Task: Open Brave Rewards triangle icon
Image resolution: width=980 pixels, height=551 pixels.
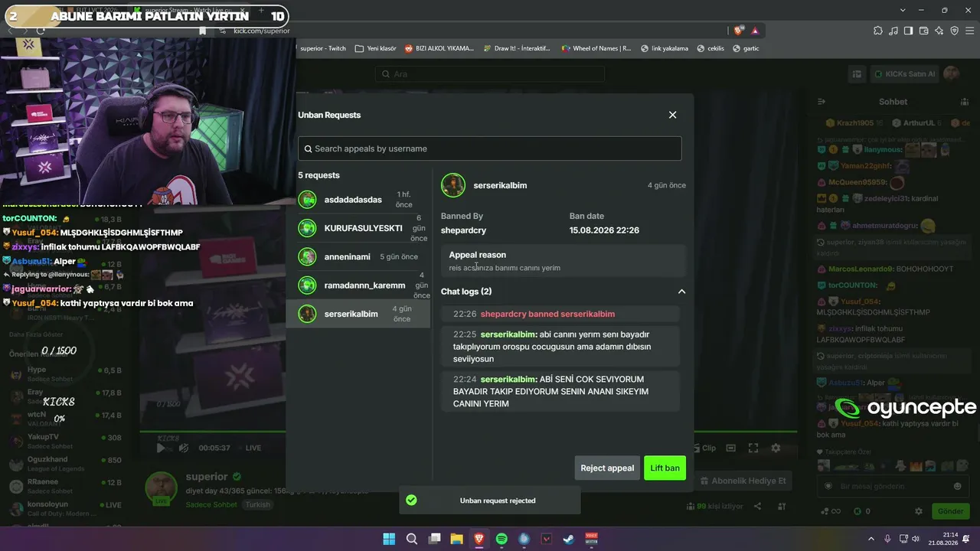Action: pos(755,31)
